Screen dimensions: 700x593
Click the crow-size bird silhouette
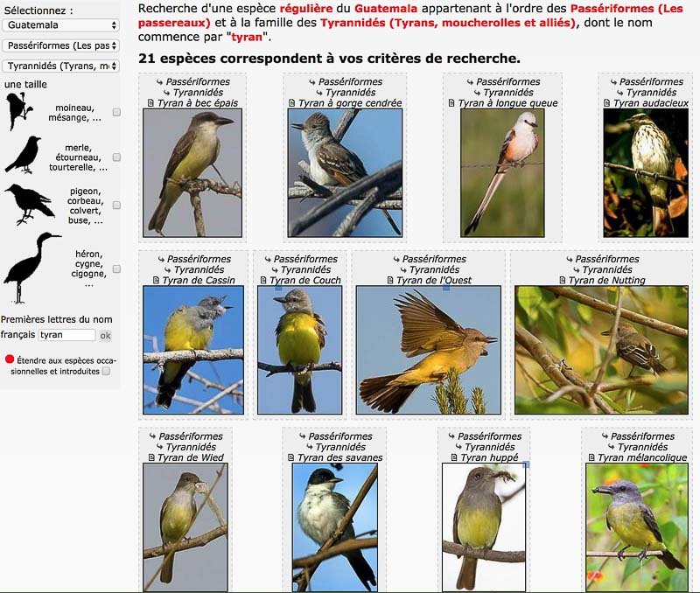[30, 205]
